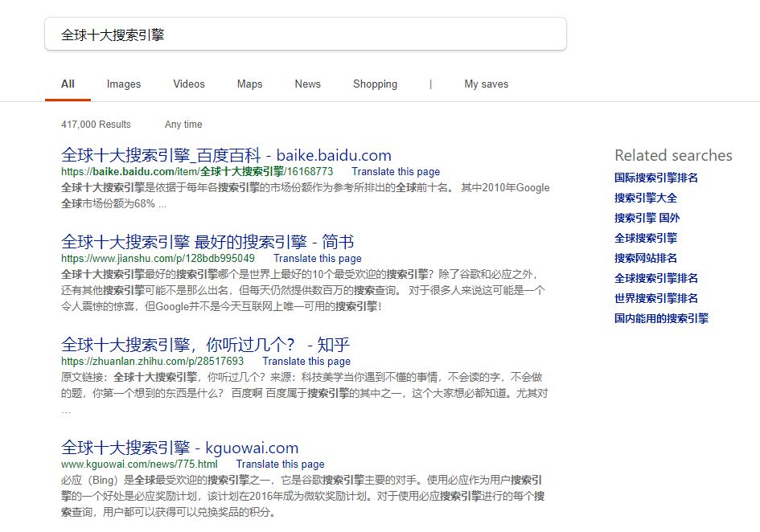The image size is (760, 532).
Task: Click the jianshu.com/p/128bdb995049 URL
Action: tap(158, 258)
